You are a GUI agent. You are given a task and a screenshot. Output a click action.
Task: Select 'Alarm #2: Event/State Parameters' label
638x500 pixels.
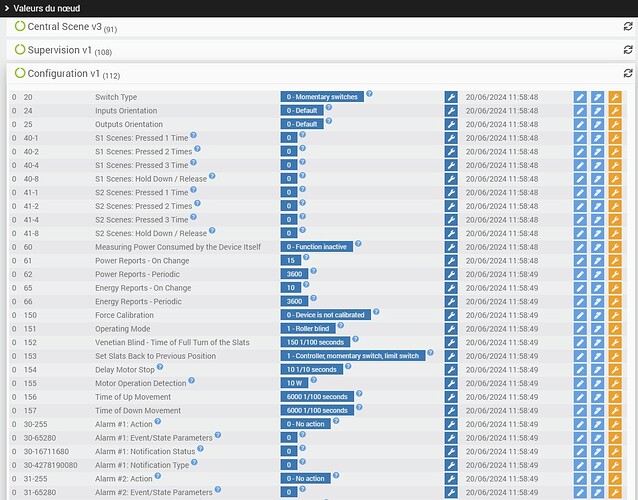point(153,492)
